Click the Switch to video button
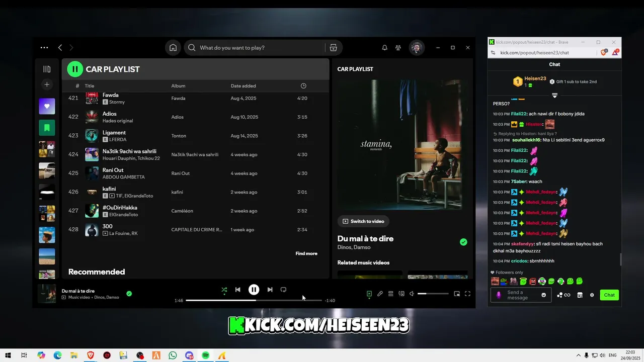 pos(363,221)
